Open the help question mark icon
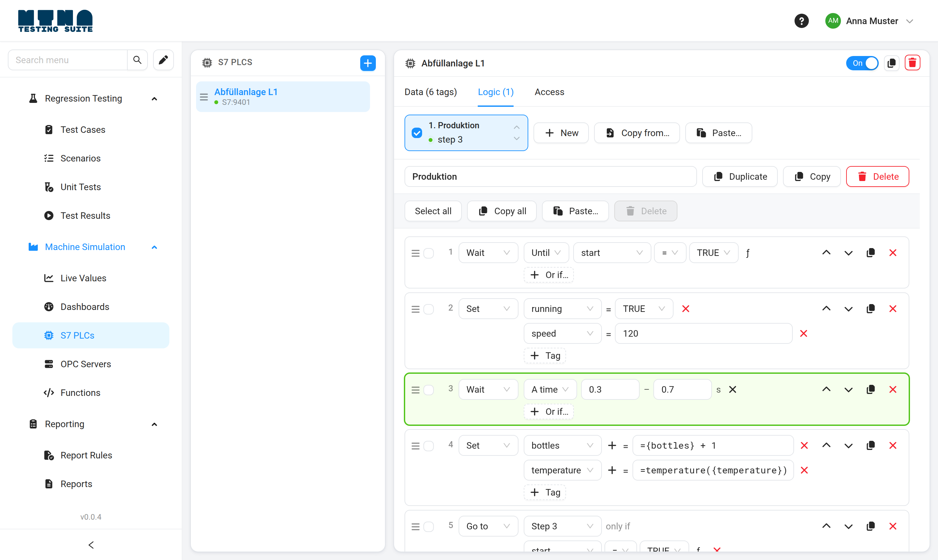938x560 pixels. (x=801, y=21)
